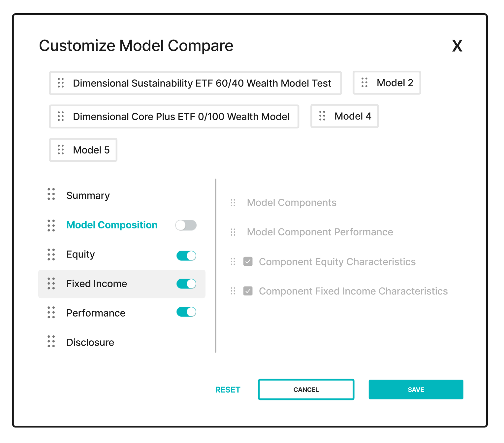This screenshot has height=443, width=504.
Task: Click drag handle for Dimensional Sustainability ETF model
Action: click(61, 83)
